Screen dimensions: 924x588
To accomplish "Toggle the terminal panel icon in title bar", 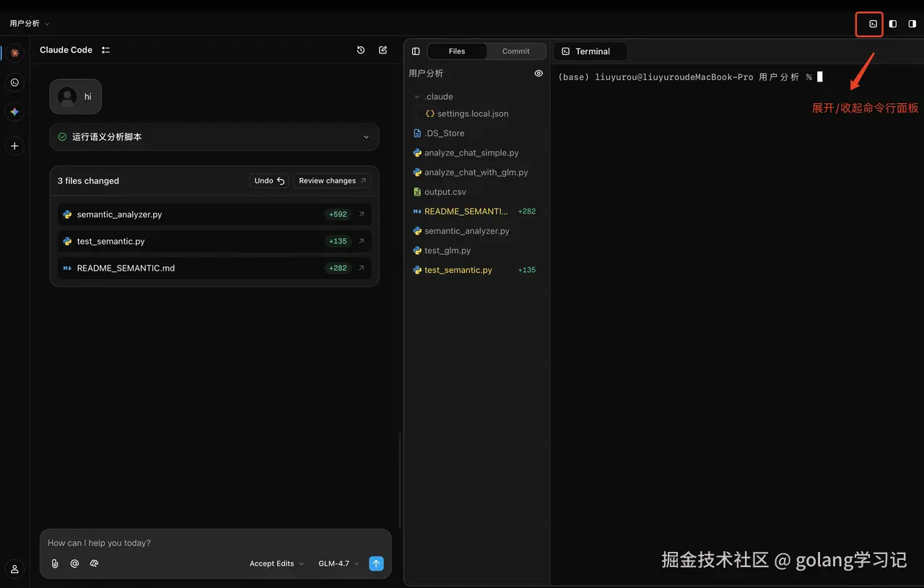I will click(x=873, y=24).
